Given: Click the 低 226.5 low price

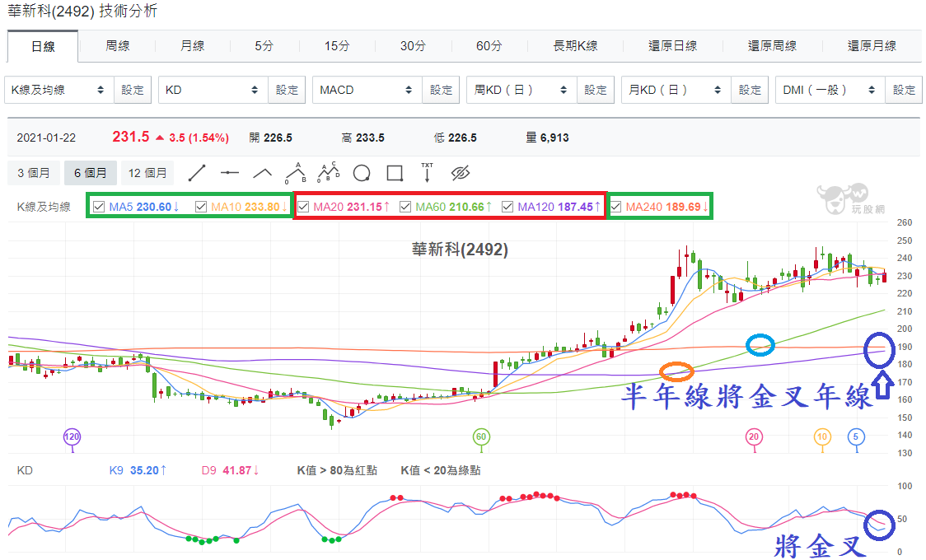Looking at the screenshot, I should (455, 138).
